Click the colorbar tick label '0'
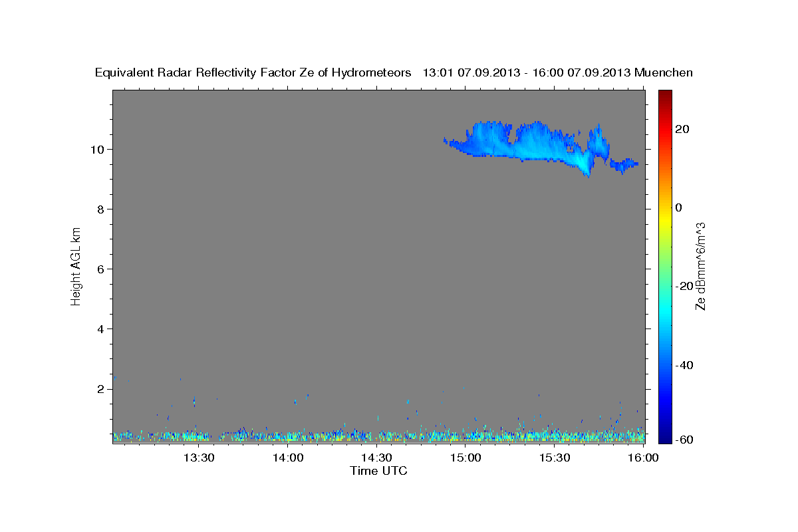This screenshot has width=798, height=532. click(678, 207)
